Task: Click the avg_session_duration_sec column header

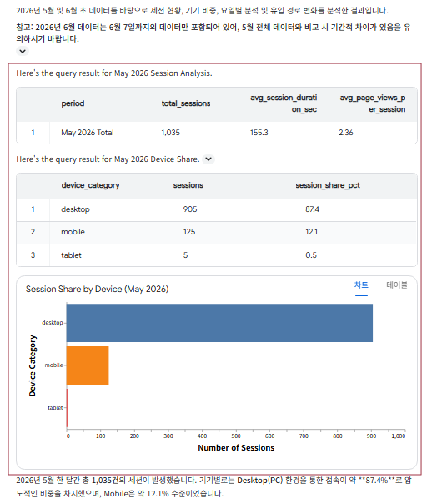Action: tap(284, 103)
